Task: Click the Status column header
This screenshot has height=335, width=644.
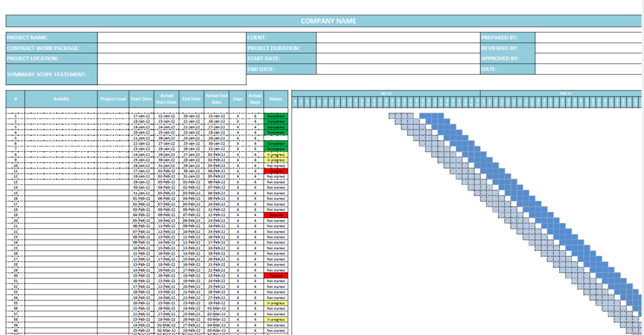Action: coord(276,99)
